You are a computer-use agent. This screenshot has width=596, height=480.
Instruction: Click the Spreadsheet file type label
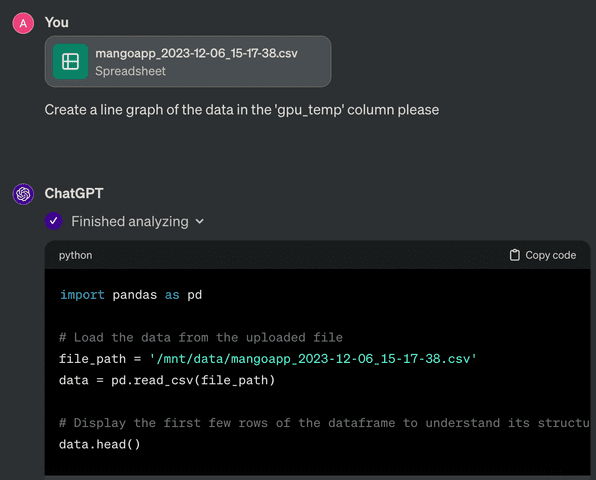coord(130,71)
